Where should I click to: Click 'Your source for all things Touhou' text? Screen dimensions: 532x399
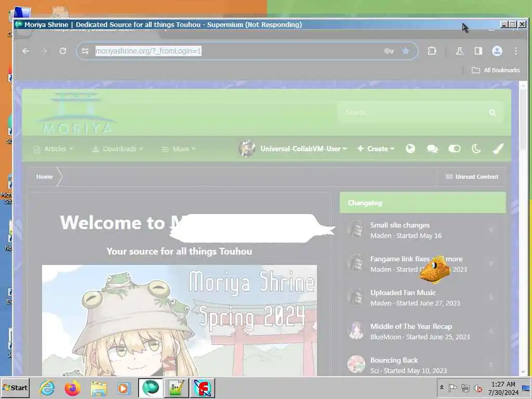179,251
